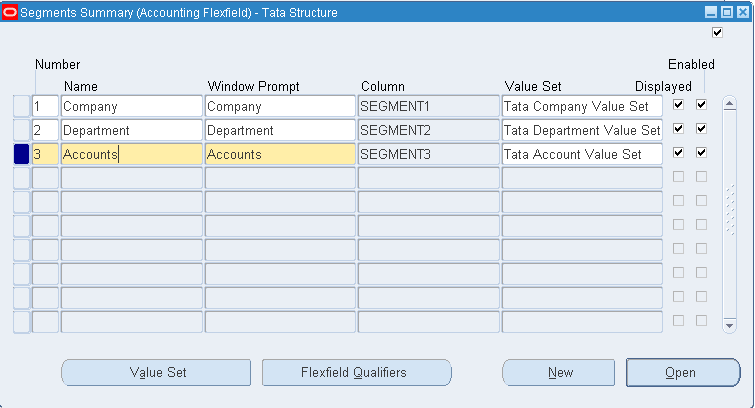
Task: Click Department Window Prompt field
Action: tap(279, 130)
